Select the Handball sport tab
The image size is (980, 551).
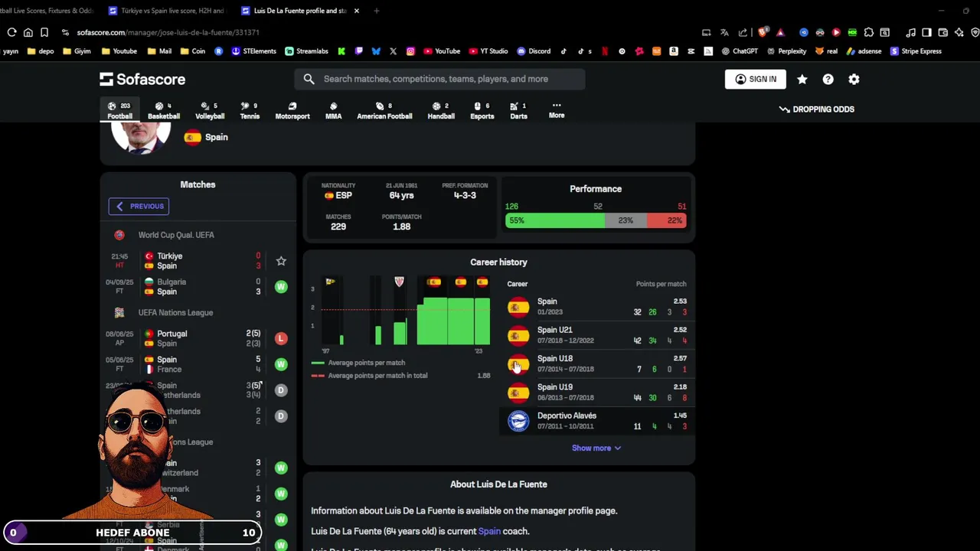tap(441, 111)
